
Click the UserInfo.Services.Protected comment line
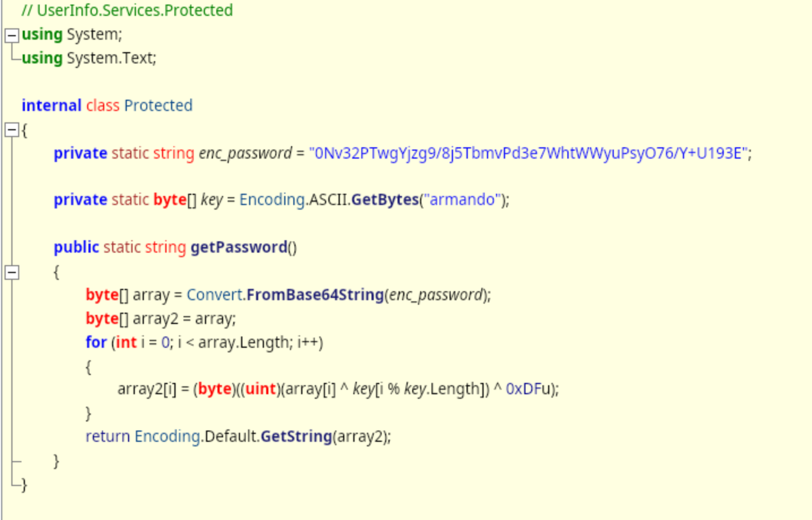(x=127, y=10)
